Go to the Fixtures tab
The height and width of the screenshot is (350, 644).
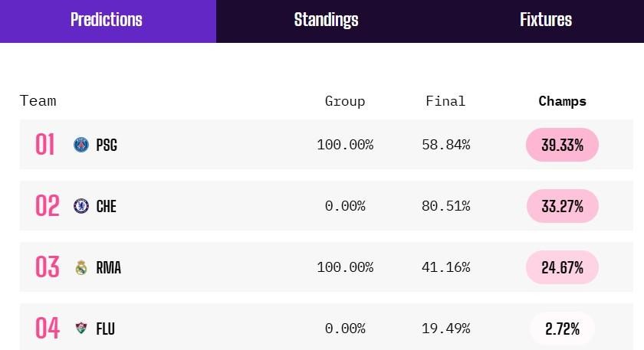tap(545, 21)
